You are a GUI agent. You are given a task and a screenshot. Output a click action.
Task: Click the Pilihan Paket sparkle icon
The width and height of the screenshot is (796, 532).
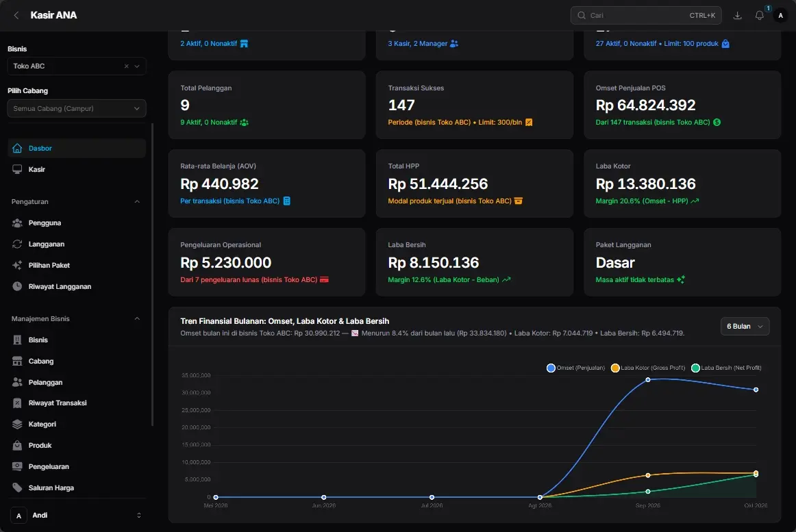click(17, 266)
